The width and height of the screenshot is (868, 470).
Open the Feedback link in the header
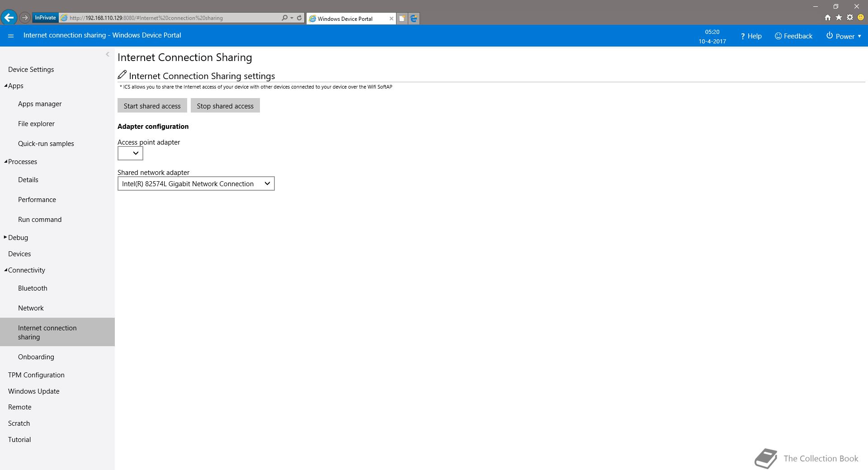793,36
